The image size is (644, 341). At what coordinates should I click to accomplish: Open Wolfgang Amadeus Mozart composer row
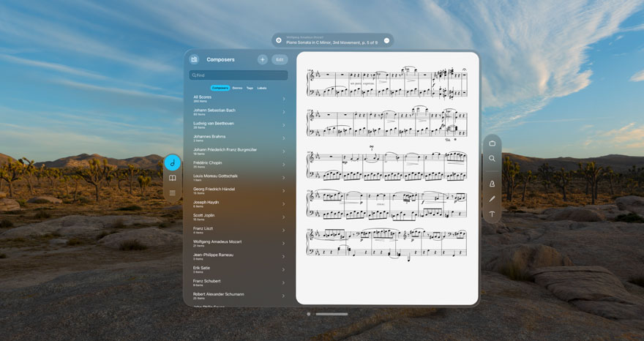pyautogui.click(x=239, y=243)
